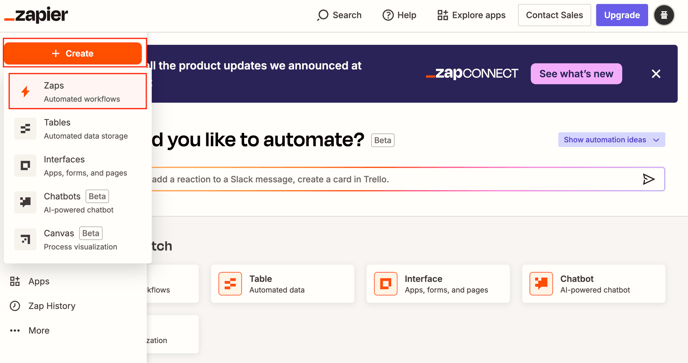Expand Show automation ideas dropdown

point(612,140)
